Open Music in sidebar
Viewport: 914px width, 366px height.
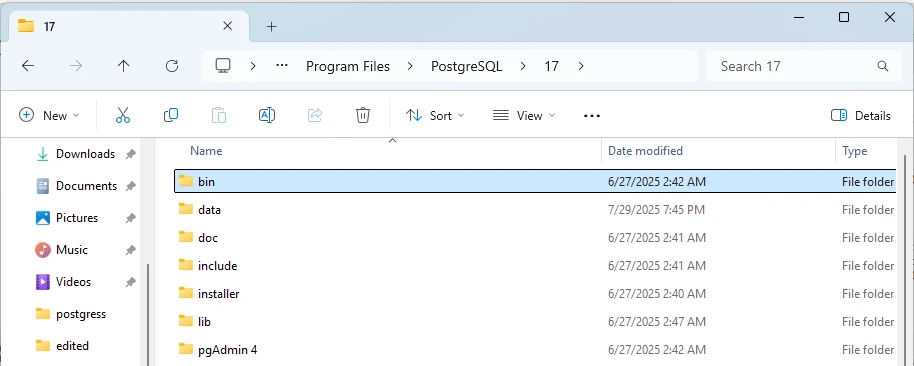(x=72, y=250)
